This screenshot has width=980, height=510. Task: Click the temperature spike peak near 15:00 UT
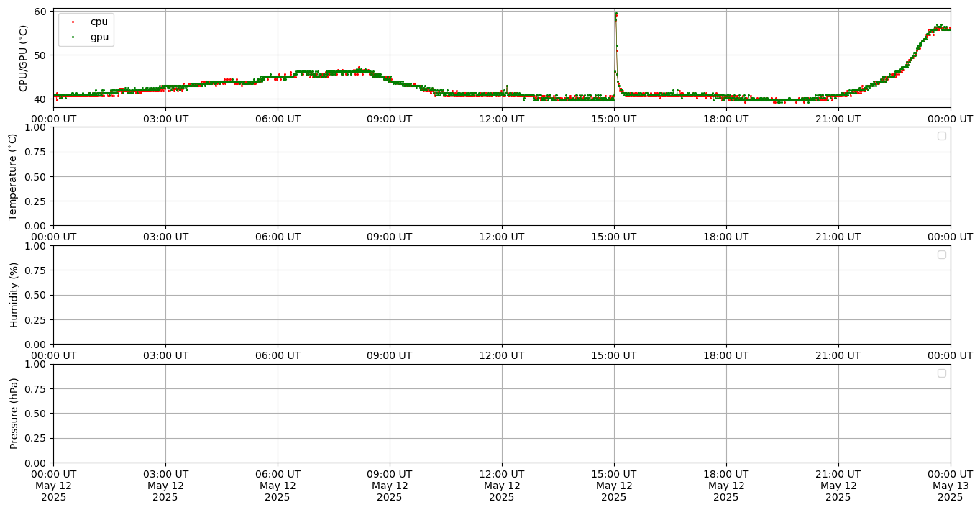(616, 13)
